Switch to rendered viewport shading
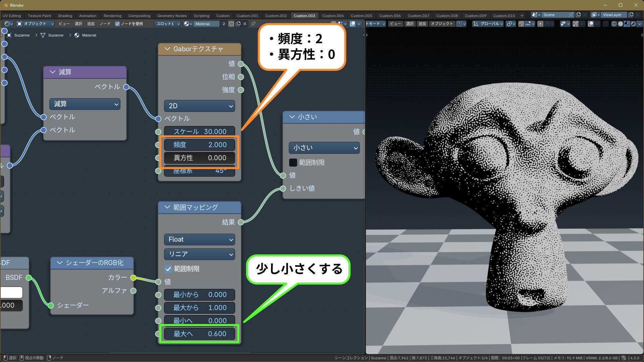This screenshot has height=362, width=644. click(x=633, y=24)
